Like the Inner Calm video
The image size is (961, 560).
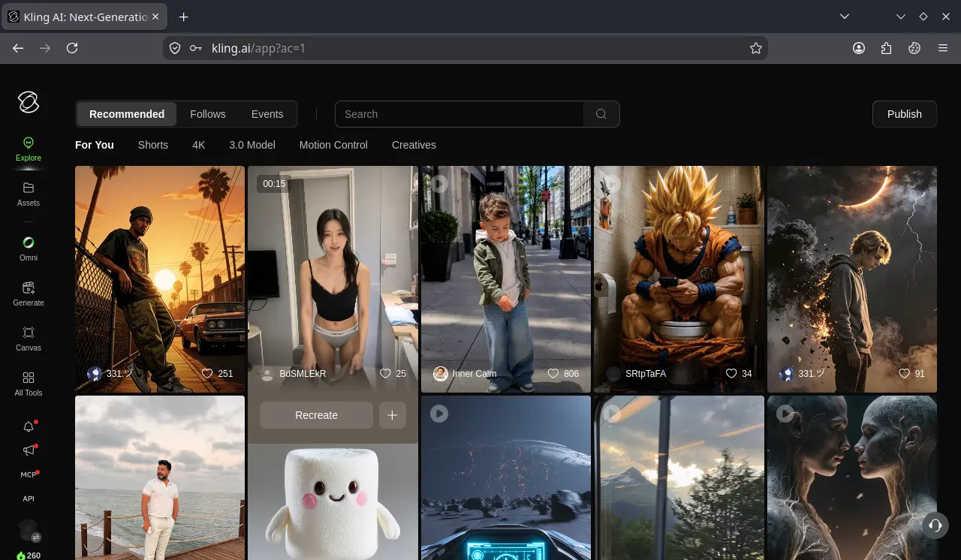(x=553, y=373)
